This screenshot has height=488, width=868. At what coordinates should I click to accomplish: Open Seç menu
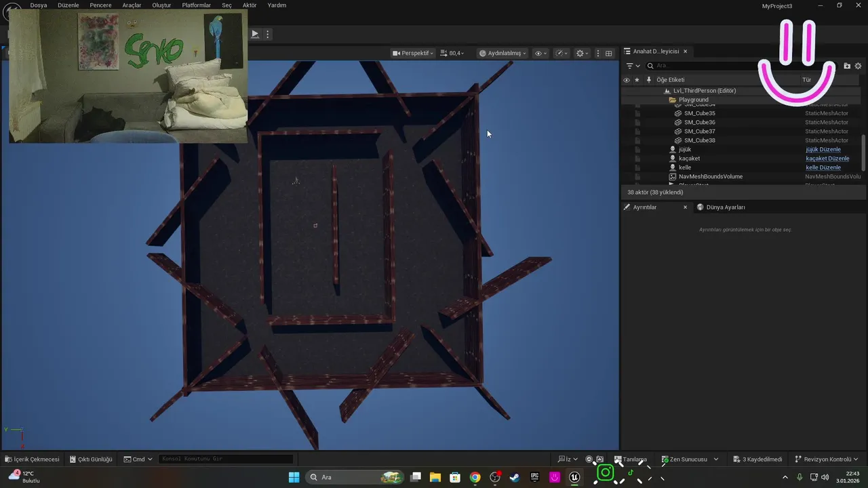click(x=226, y=5)
